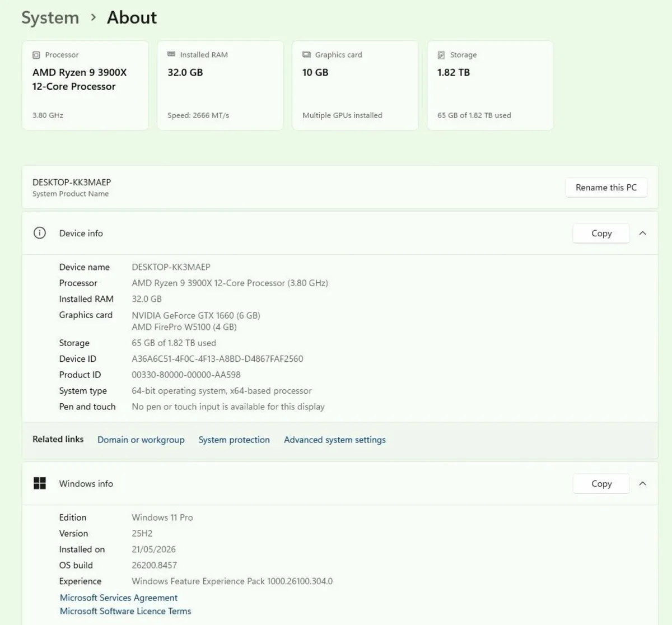Click the Graphics card icon
The width and height of the screenshot is (672, 625).
coord(306,54)
